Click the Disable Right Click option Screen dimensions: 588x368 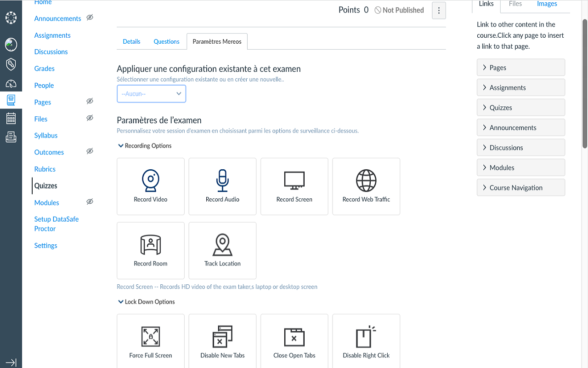tap(366, 342)
